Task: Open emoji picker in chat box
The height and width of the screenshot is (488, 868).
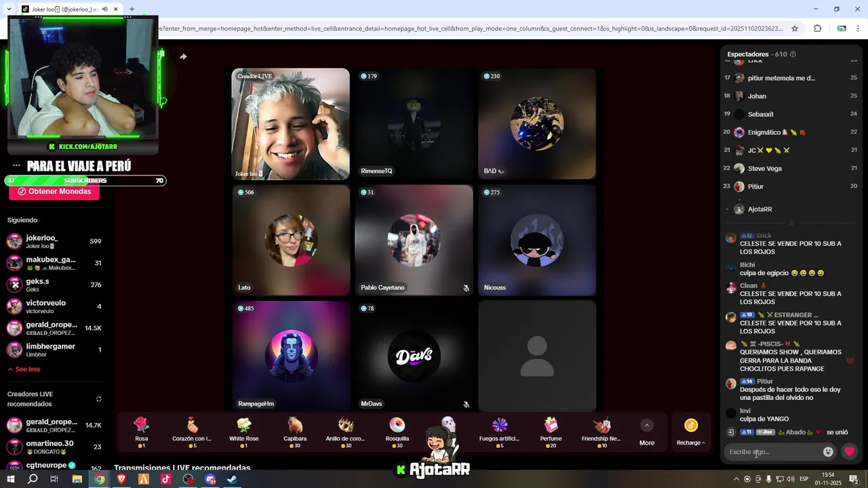Action: (x=828, y=451)
